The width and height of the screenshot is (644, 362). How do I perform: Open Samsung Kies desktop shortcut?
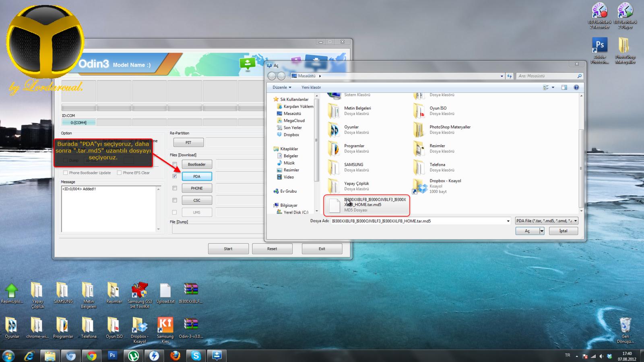(165, 330)
